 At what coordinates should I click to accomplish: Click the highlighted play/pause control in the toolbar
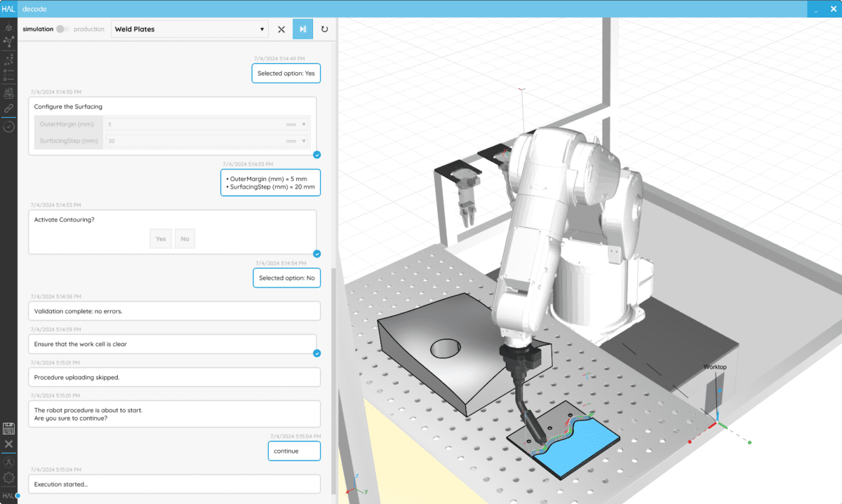coord(302,29)
